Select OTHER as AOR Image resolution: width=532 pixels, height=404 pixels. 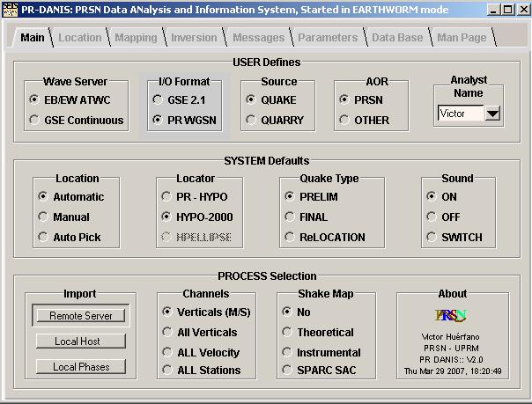364,120
